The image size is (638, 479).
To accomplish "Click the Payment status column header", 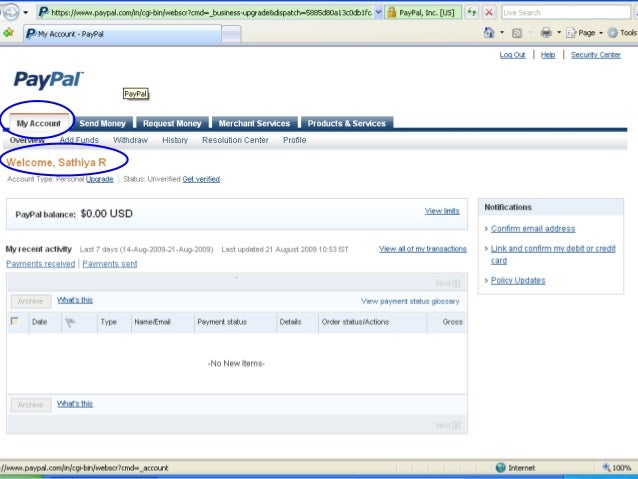I will coord(222,322).
